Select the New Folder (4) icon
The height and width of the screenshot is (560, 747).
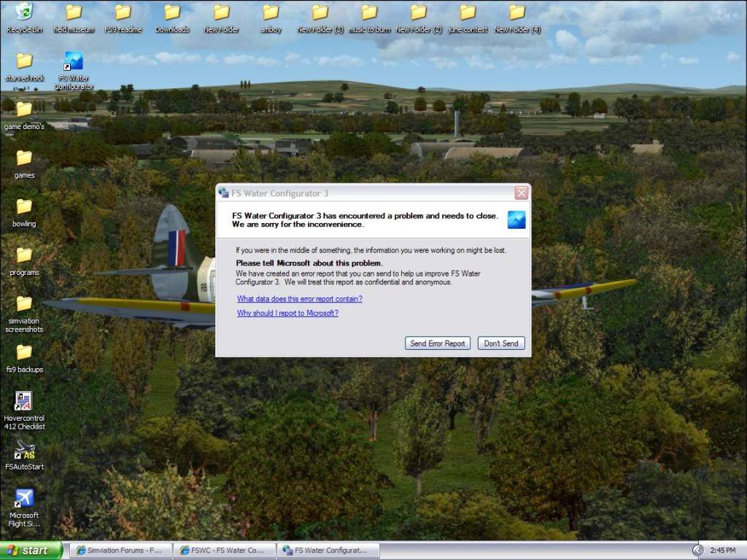pos(517,17)
